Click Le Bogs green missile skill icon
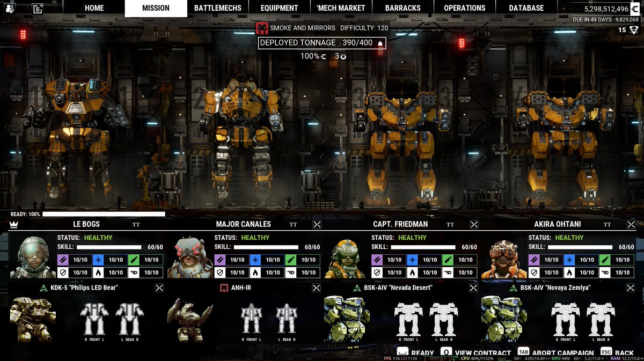Image resolution: width=644 pixels, height=361 pixels. click(134, 260)
